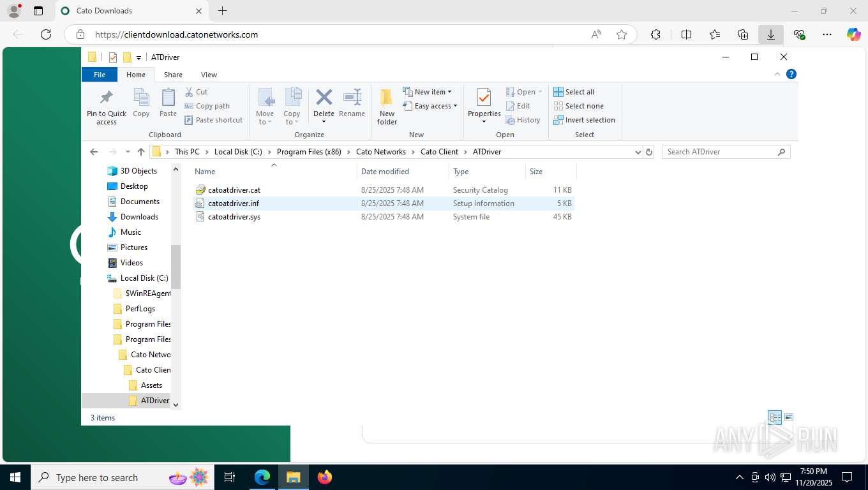Open Firefox from the taskbar
Screen dimensions: 868x490
point(325,477)
